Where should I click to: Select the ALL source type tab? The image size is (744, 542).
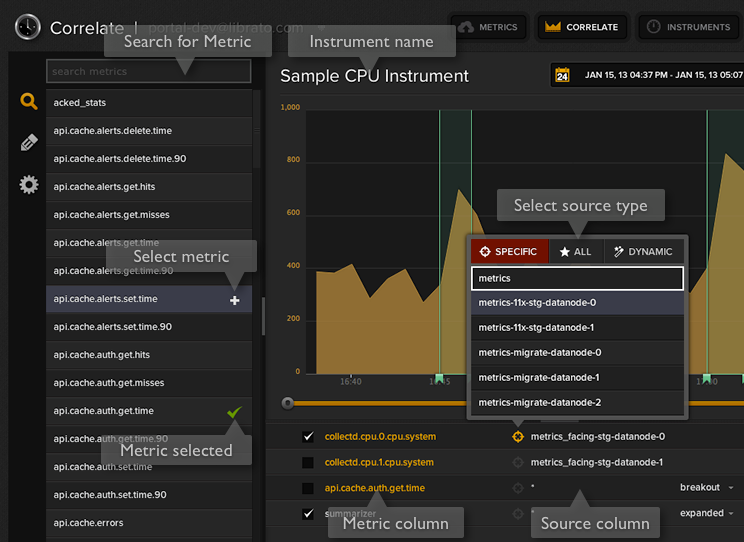point(576,252)
